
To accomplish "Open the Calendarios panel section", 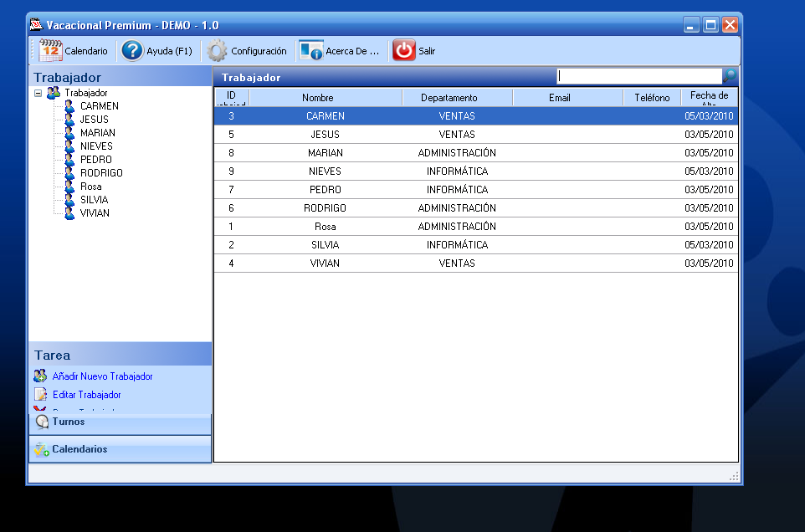I will (x=120, y=449).
